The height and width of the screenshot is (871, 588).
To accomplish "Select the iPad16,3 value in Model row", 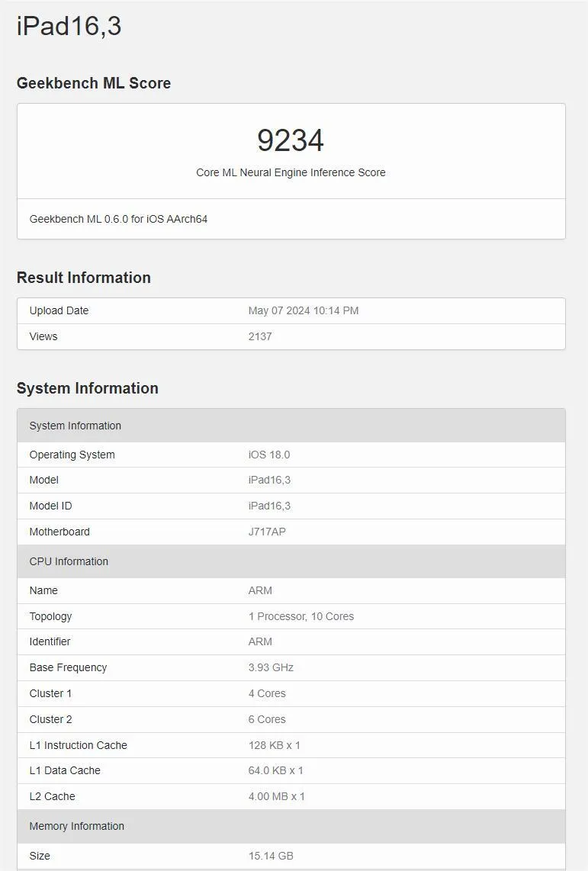I will [x=269, y=480].
